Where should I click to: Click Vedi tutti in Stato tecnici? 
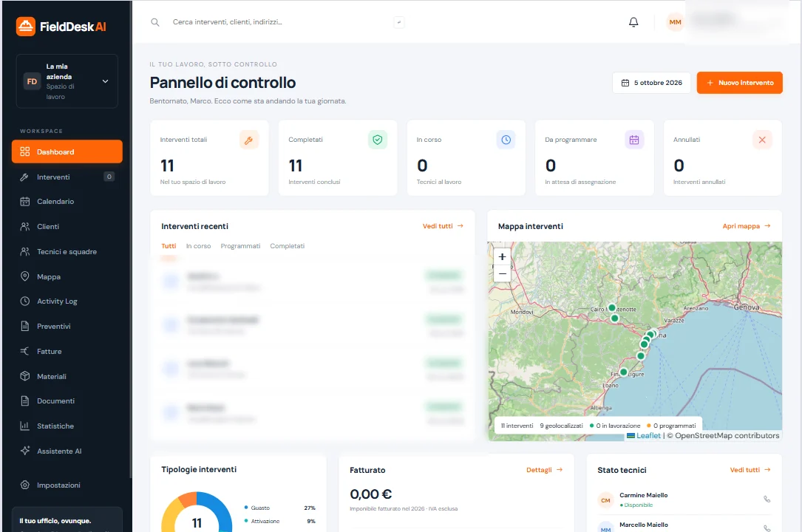750,470
